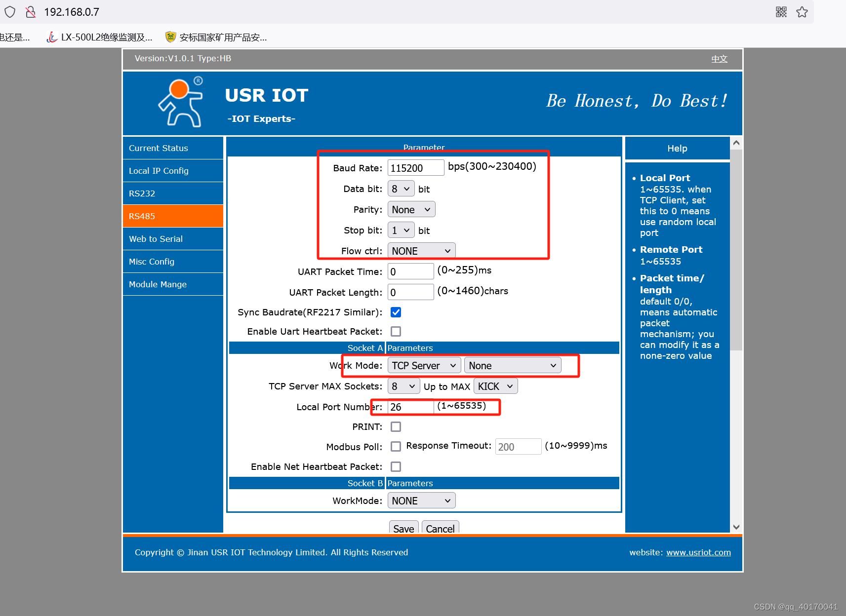Click the insecure connection padlock icon
The height and width of the screenshot is (616, 846).
31,12
